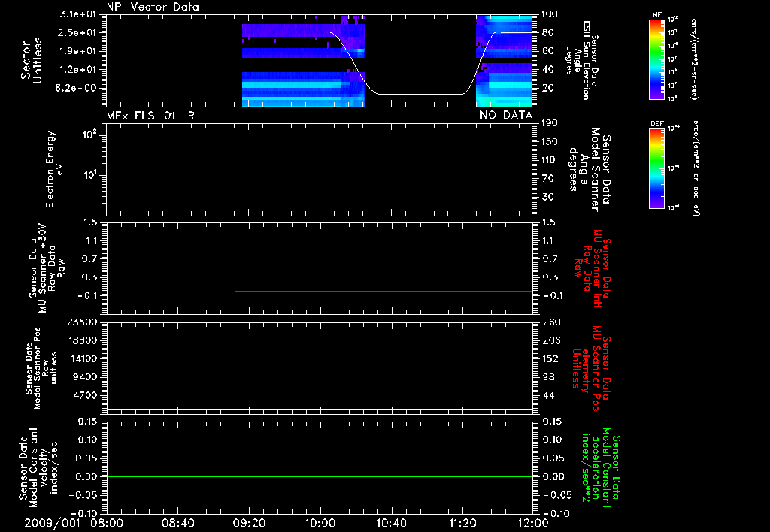770x532 pixels.
Task: Click the 'NO DATA' label
Action: 506,116
